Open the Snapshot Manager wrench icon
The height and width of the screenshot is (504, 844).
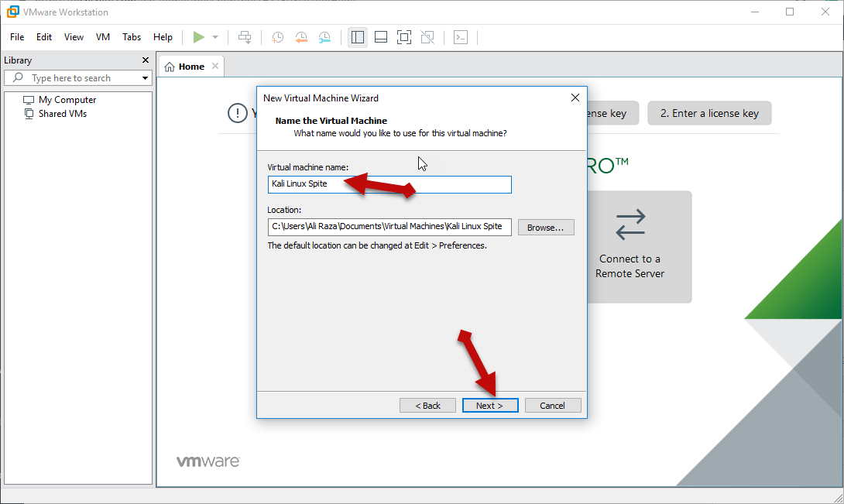[324, 37]
